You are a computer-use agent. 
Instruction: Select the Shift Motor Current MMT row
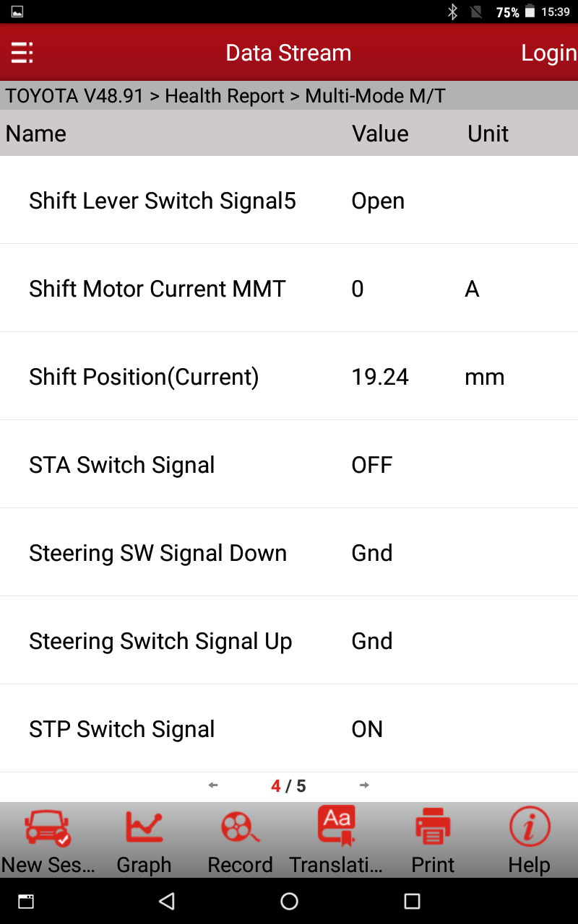(x=289, y=289)
